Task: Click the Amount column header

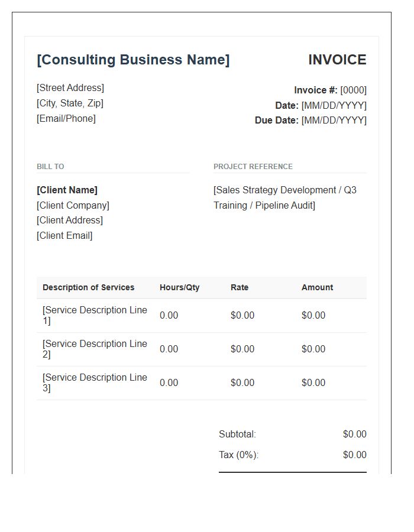Action: [317, 287]
